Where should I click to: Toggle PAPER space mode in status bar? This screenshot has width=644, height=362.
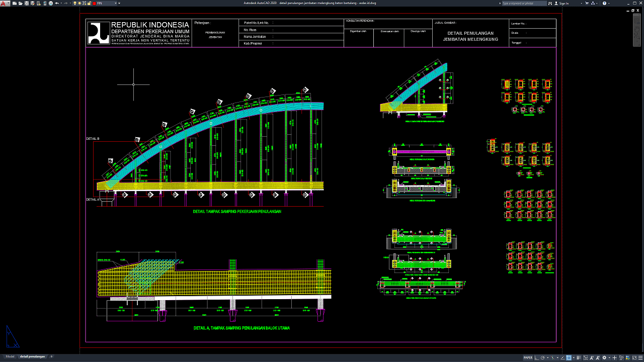(528, 357)
